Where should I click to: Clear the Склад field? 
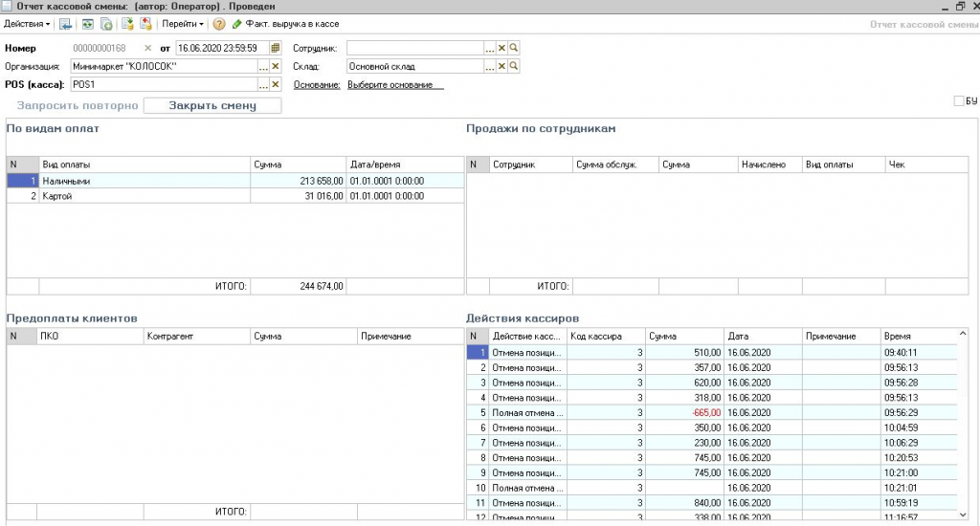click(501, 66)
